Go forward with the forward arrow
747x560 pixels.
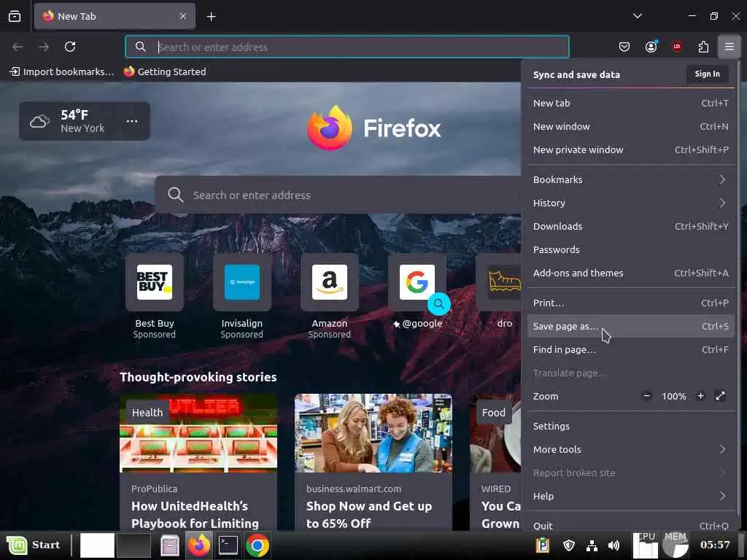pyautogui.click(x=44, y=47)
